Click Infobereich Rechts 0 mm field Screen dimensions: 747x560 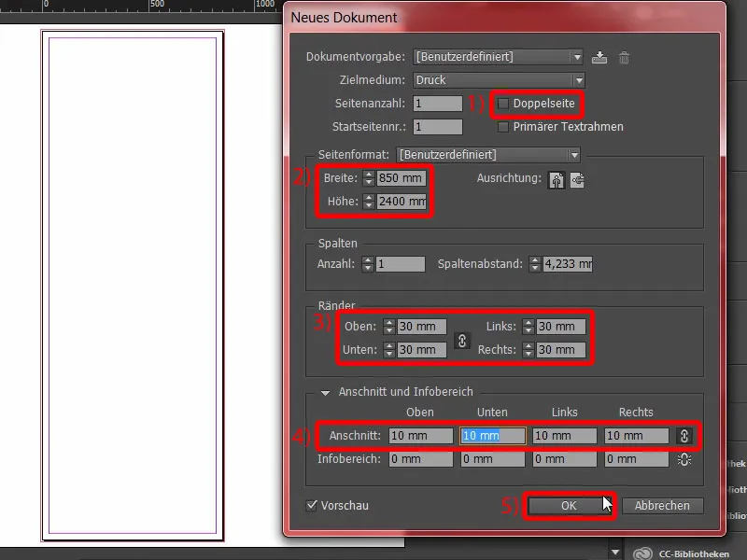click(637, 459)
